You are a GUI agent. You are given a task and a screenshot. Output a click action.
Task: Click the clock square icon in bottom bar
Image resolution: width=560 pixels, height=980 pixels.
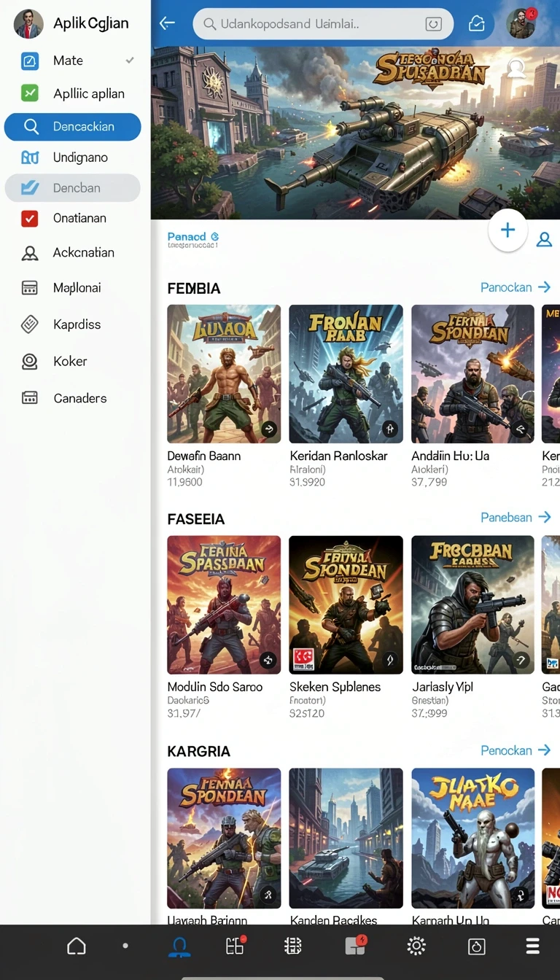click(476, 946)
